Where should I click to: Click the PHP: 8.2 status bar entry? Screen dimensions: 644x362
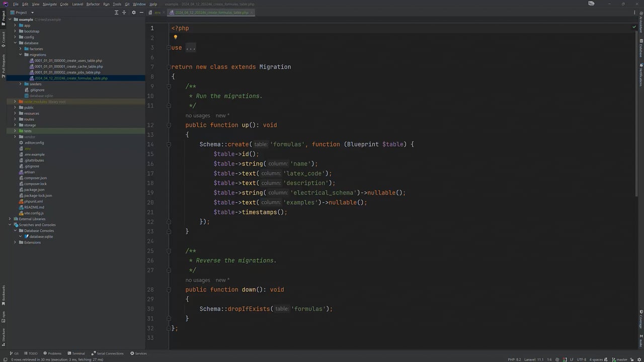[514, 359]
